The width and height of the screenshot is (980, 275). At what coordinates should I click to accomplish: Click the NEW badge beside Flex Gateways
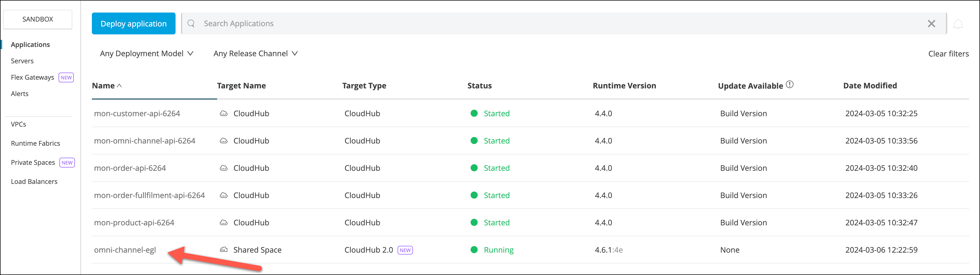pos(66,77)
